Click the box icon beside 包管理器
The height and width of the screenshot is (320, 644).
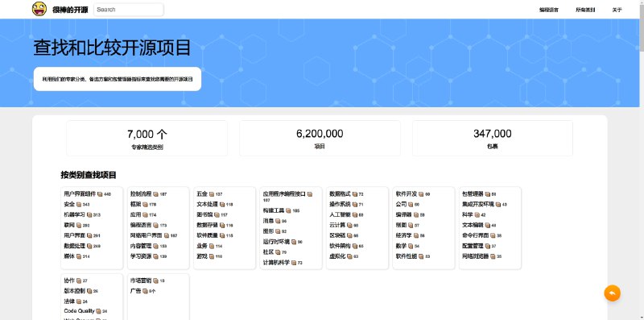(x=488, y=194)
